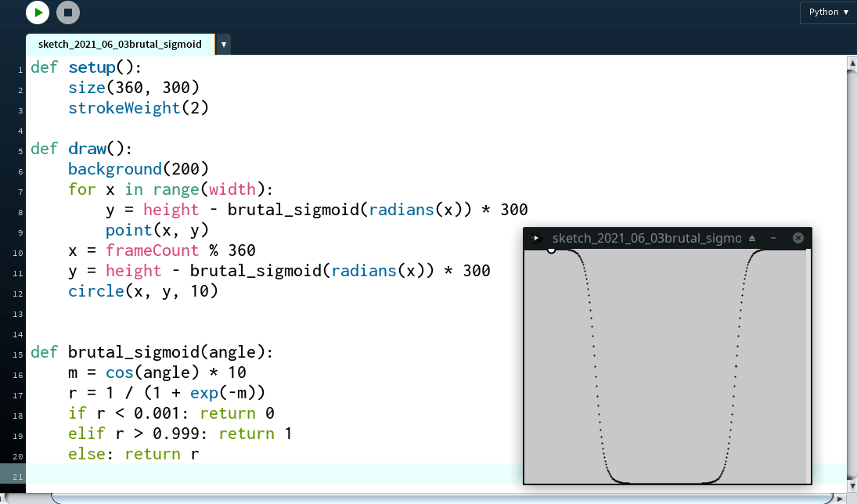857x504 pixels.
Task: Minimize the sketch output window
Action: (x=773, y=238)
